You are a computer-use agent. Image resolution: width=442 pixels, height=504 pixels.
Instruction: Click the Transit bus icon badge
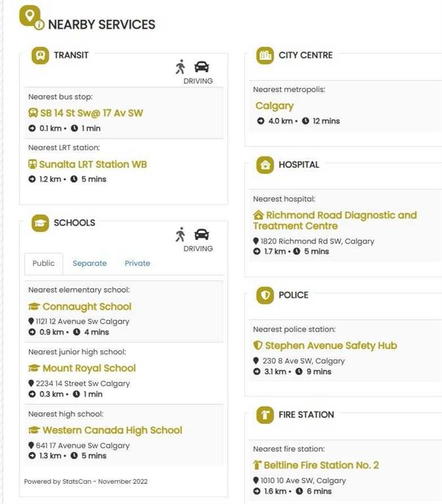tap(41, 55)
